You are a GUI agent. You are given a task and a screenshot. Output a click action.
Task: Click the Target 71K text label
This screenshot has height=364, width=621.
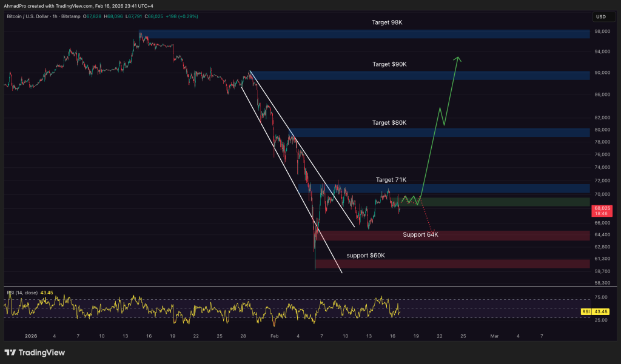(x=392, y=179)
